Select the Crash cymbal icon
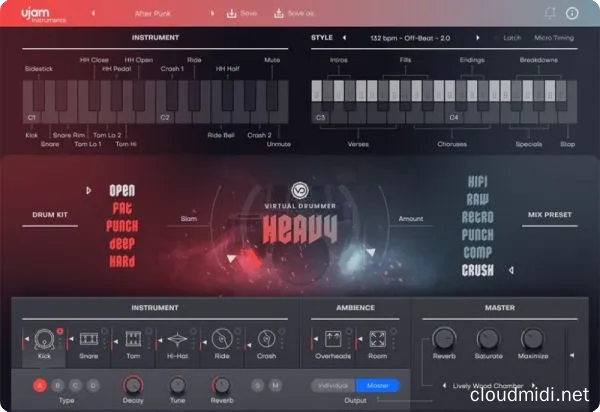 [x=265, y=341]
